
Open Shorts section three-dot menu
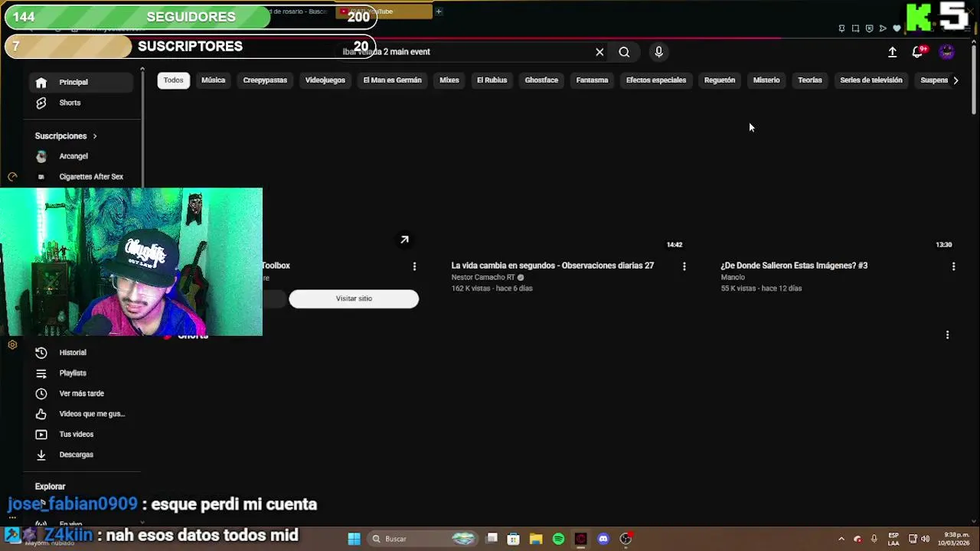click(x=947, y=335)
